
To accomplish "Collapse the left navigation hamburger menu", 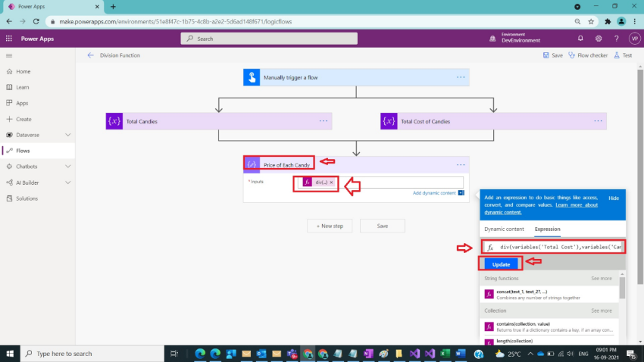I will coord(9,55).
